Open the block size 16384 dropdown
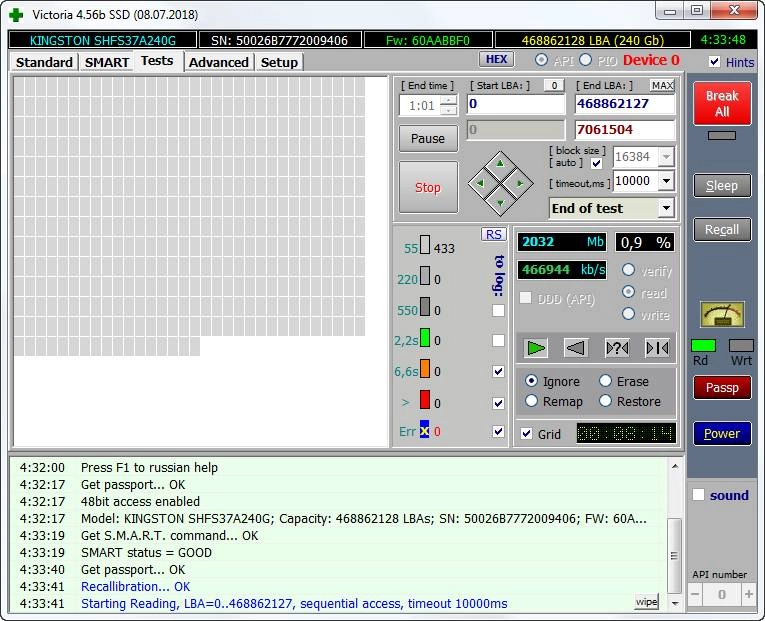Image resolution: width=765 pixels, height=621 pixels. [x=666, y=157]
